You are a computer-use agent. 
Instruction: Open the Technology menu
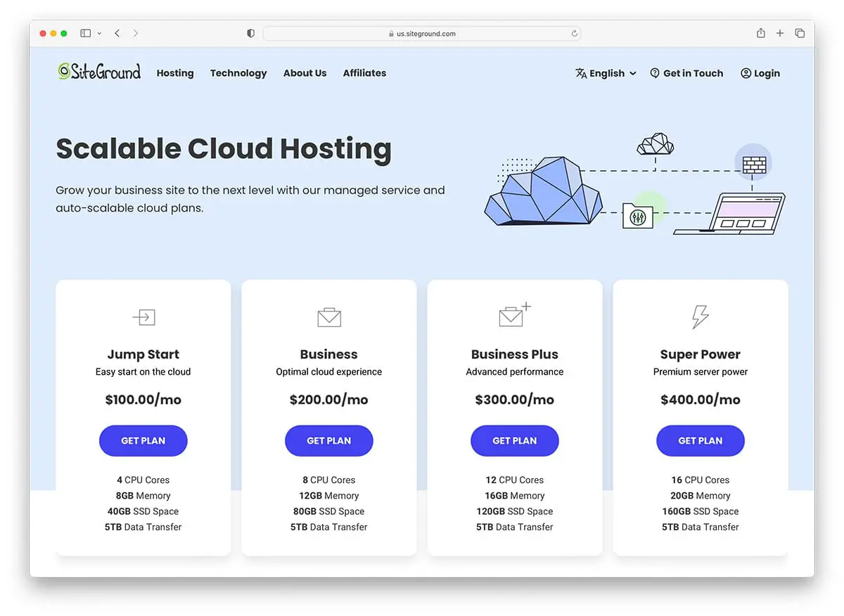point(238,73)
